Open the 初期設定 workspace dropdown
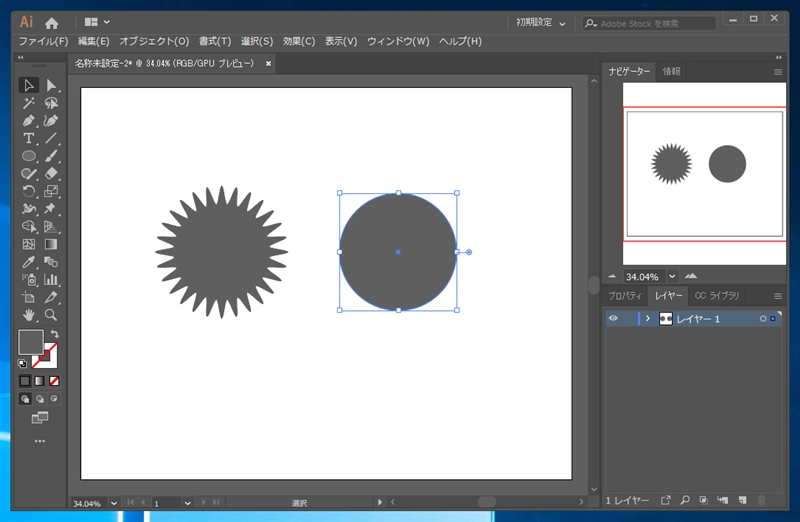 [541, 23]
